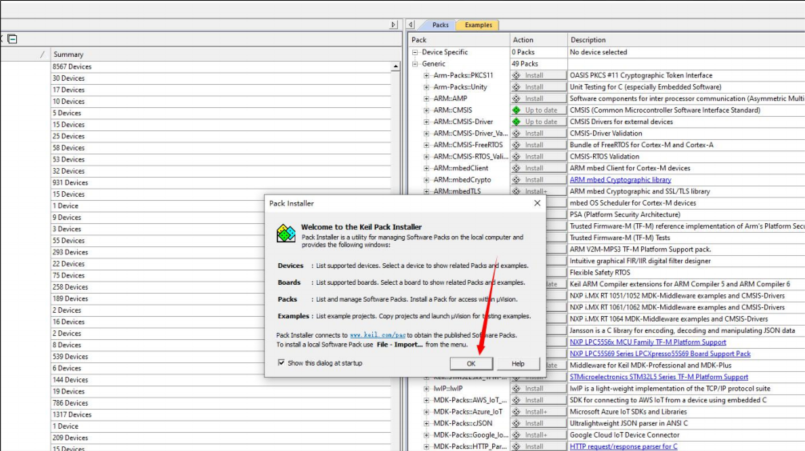Select the MDK-Packs::Azure_IoT pack row
Screen dimensions: 805x451
click(x=468, y=411)
